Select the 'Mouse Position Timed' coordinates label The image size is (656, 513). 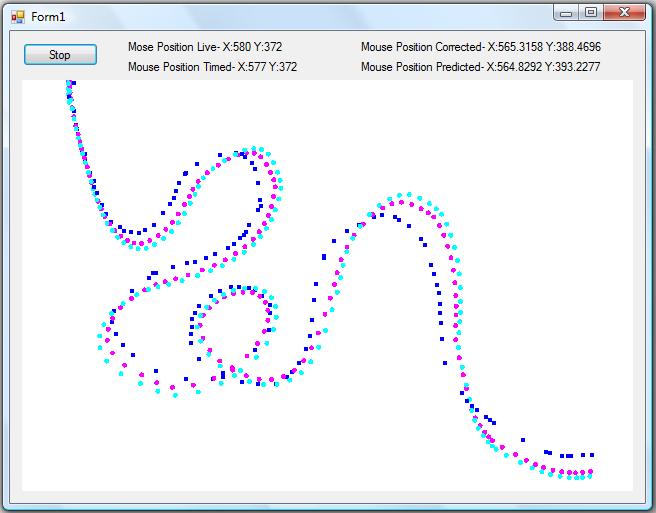pos(213,67)
